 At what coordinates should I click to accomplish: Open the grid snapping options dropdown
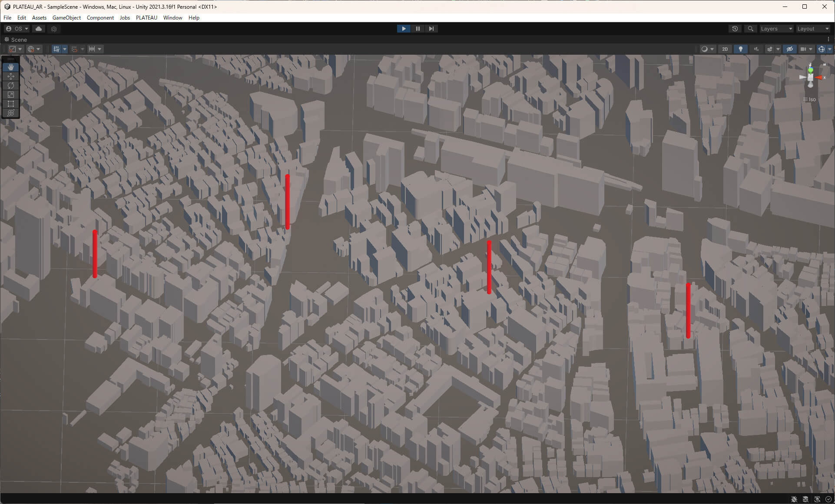pos(83,49)
